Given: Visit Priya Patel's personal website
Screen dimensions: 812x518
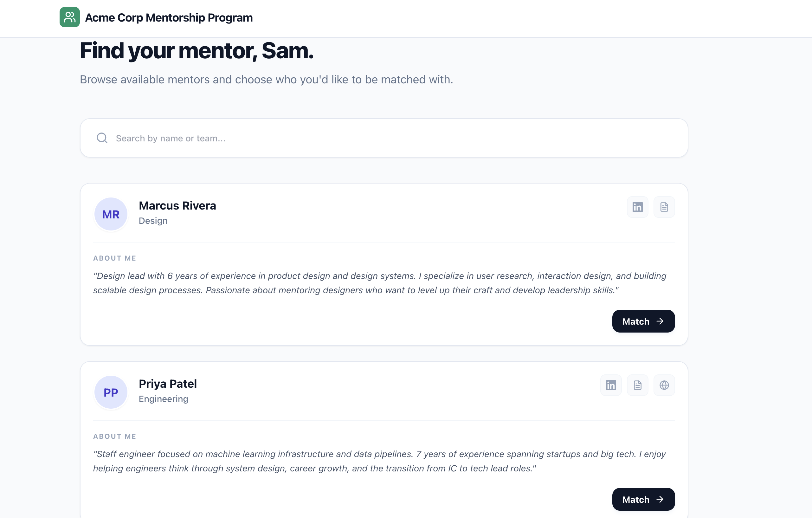Looking at the screenshot, I should point(664,385).
